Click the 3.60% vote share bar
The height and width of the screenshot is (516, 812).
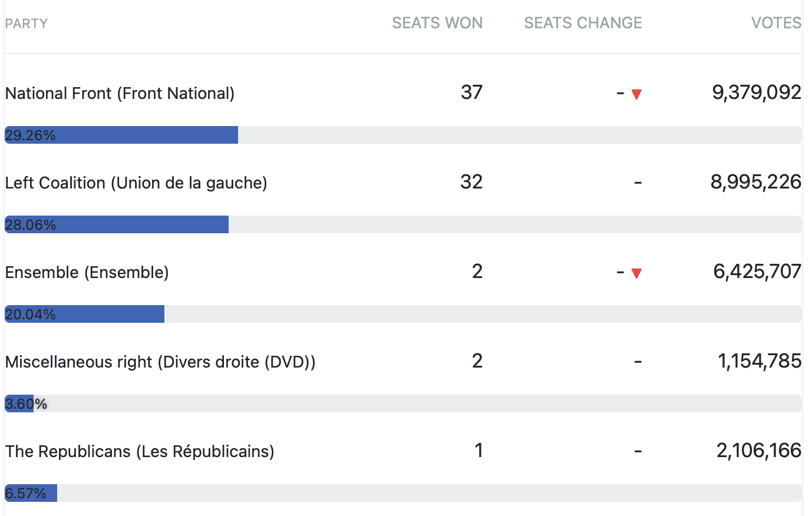[19, 403]
